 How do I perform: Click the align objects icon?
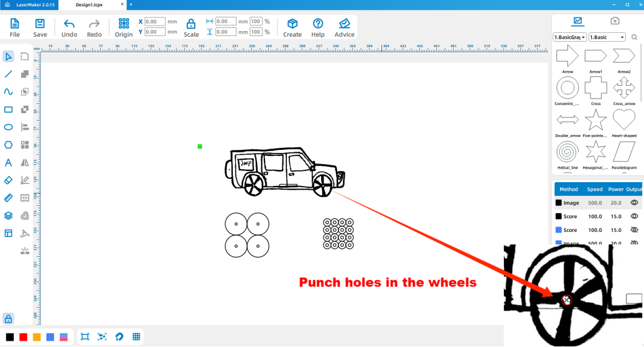point(25,127)
